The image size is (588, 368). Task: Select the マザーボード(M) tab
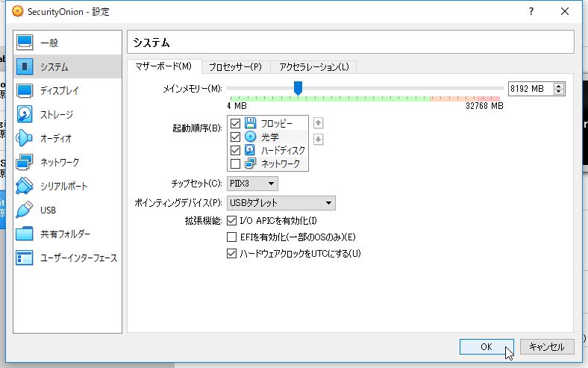point(163,66)
